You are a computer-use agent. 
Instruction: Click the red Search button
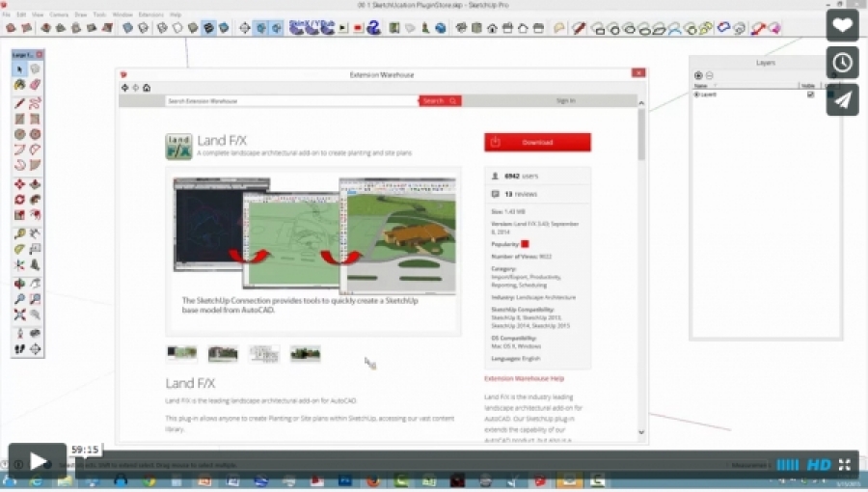point(440,100)
